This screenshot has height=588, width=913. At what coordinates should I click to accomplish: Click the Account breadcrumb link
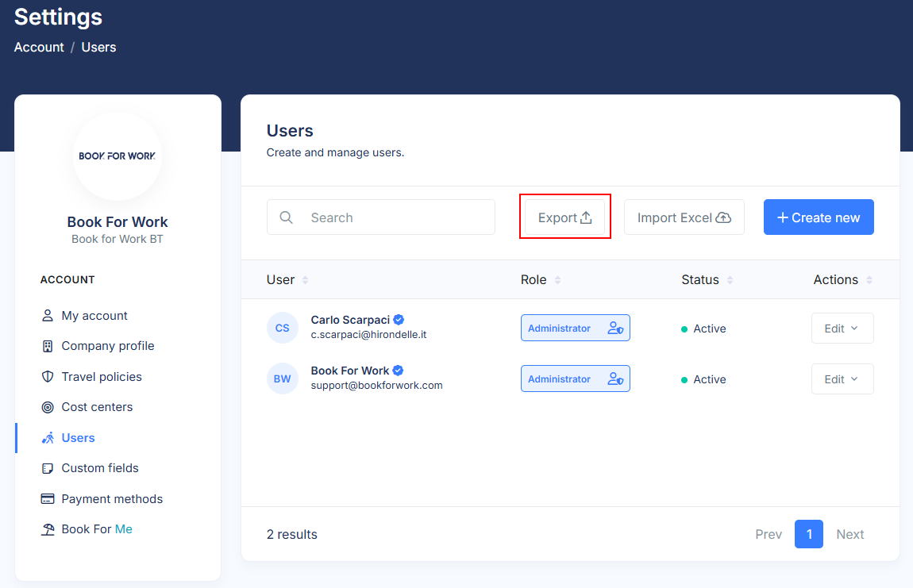tap(39, 47)
